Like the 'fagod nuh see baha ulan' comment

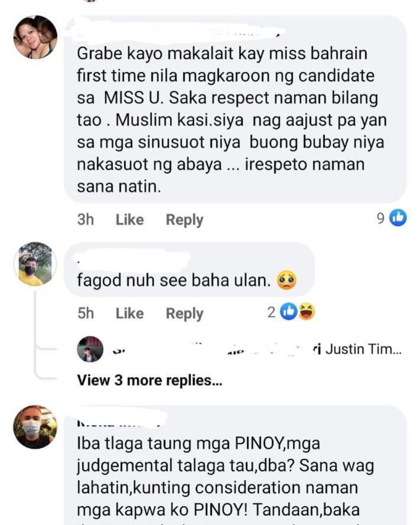pyautogui.click(x=130, y=313)
